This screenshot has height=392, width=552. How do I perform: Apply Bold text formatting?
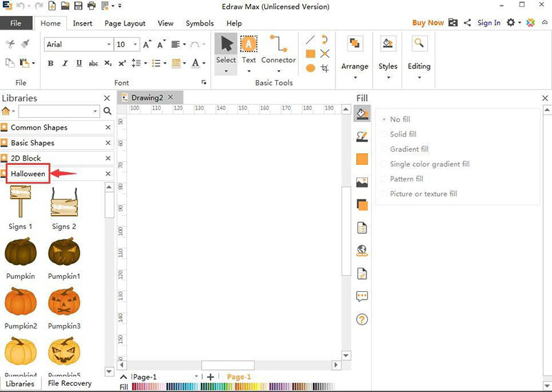tap(50, 63)
